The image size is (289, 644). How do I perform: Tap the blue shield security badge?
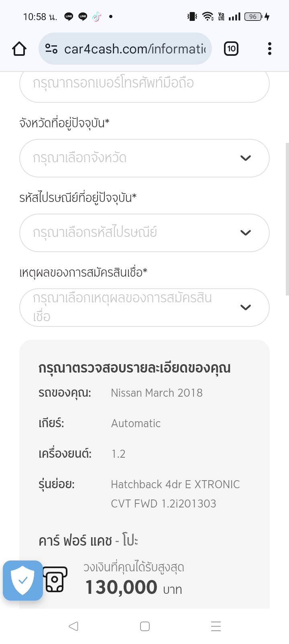coord(23,580)
